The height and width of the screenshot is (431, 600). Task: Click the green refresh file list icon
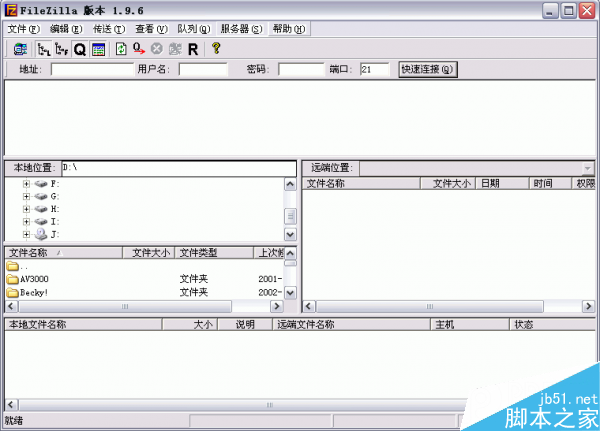click(x=121, y=49)
